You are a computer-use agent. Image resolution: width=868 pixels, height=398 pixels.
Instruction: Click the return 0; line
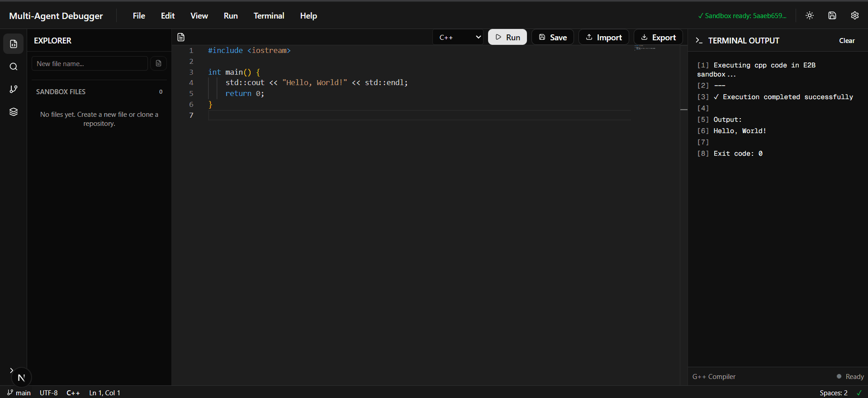coord(245,93)
